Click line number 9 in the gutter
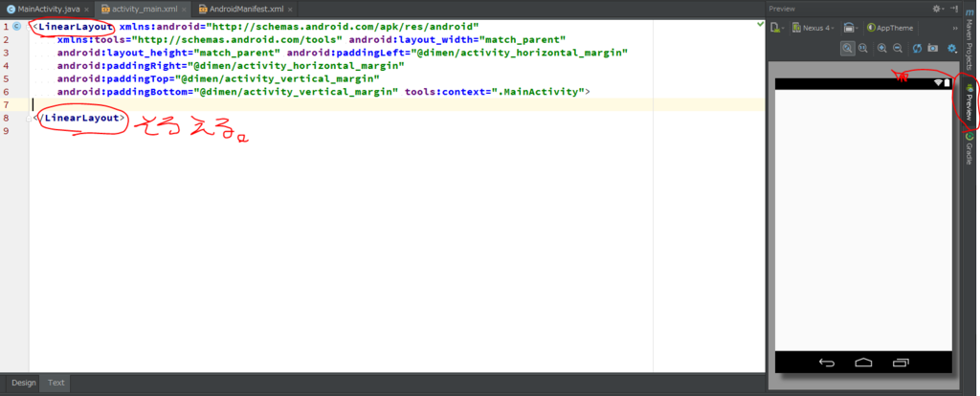 6,131
